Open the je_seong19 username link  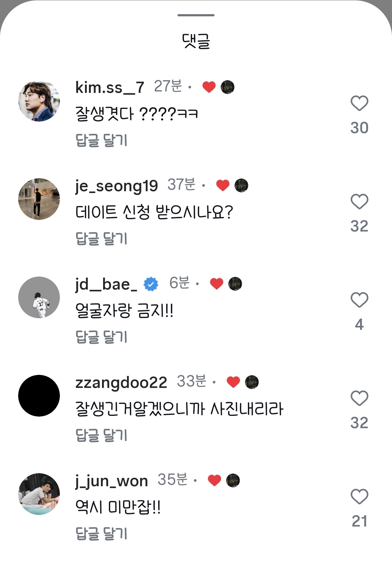pyautogui.click(x=117, y=186)
